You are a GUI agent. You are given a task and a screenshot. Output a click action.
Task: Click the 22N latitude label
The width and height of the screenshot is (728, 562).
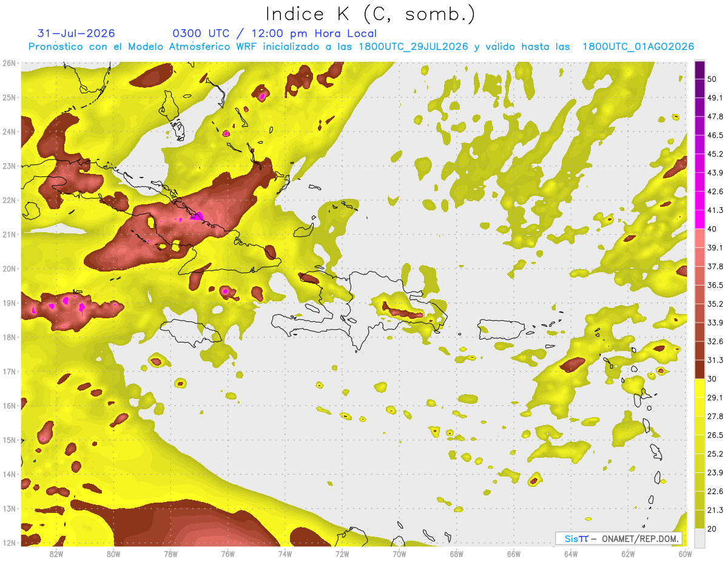[9, 200]
